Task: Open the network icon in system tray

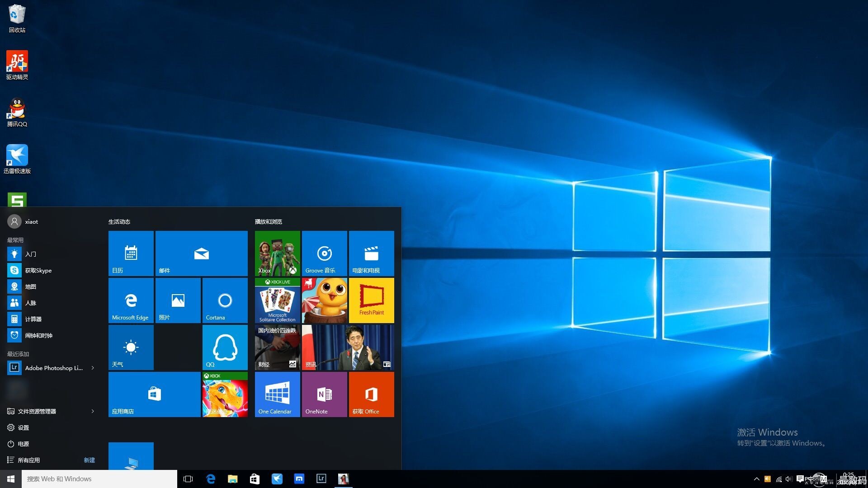Action: point(778,479)
